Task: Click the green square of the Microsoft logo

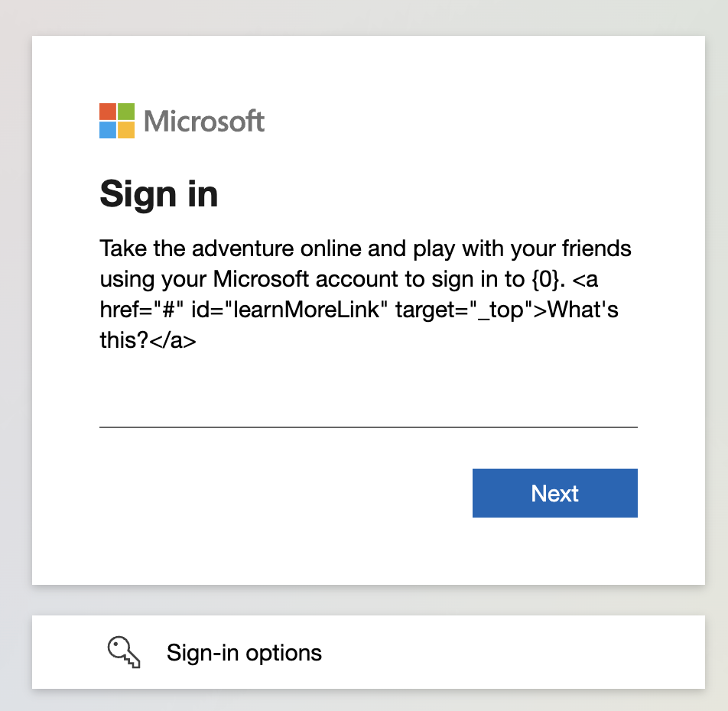Action: tap(126, 112)
